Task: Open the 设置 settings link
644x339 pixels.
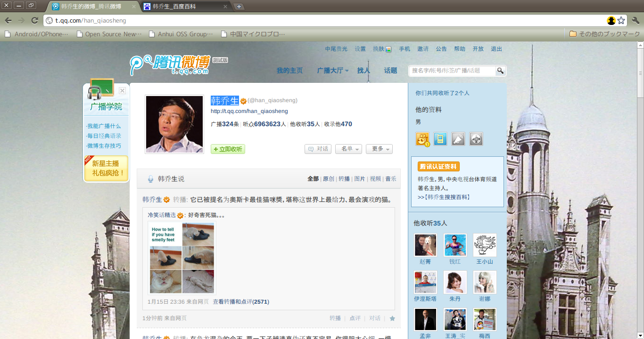Action: (360, 49)
